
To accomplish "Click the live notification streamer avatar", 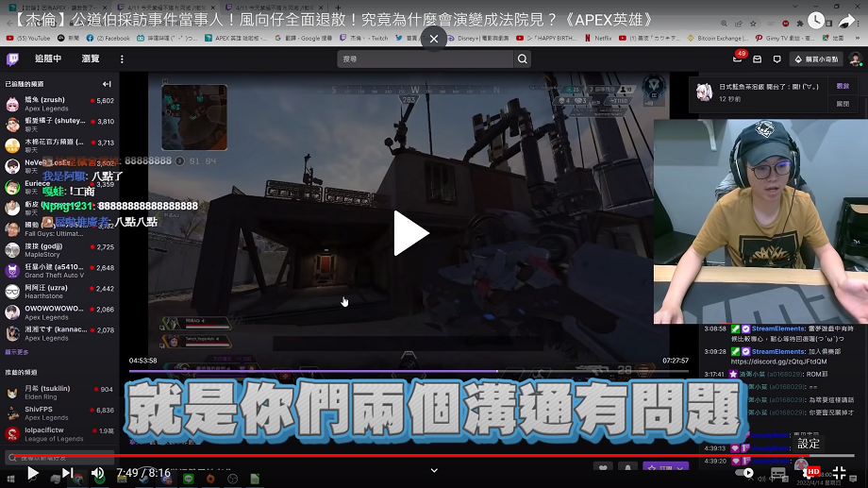I will [x=704, y=93].
